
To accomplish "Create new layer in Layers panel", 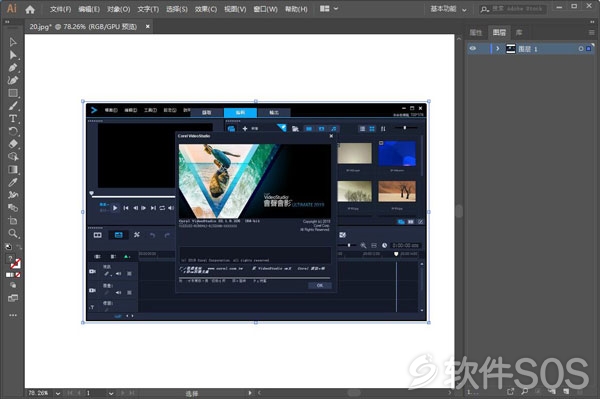I will 566,391.
